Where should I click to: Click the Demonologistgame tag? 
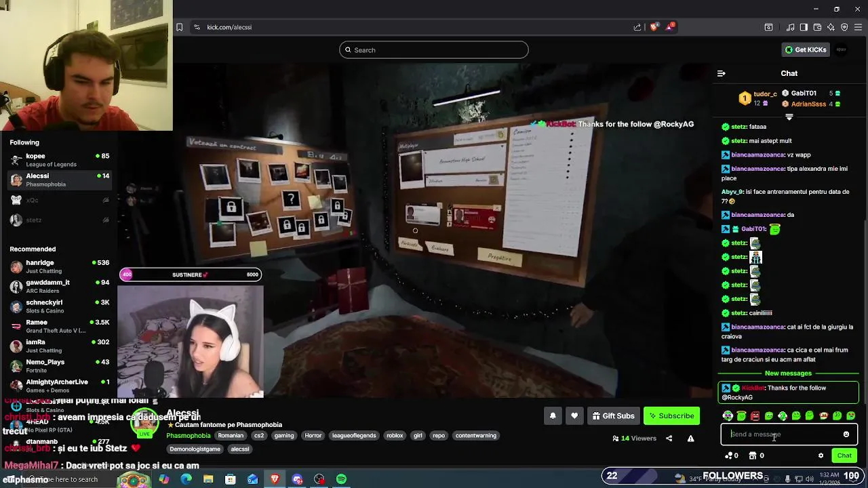tap(195, 449)
